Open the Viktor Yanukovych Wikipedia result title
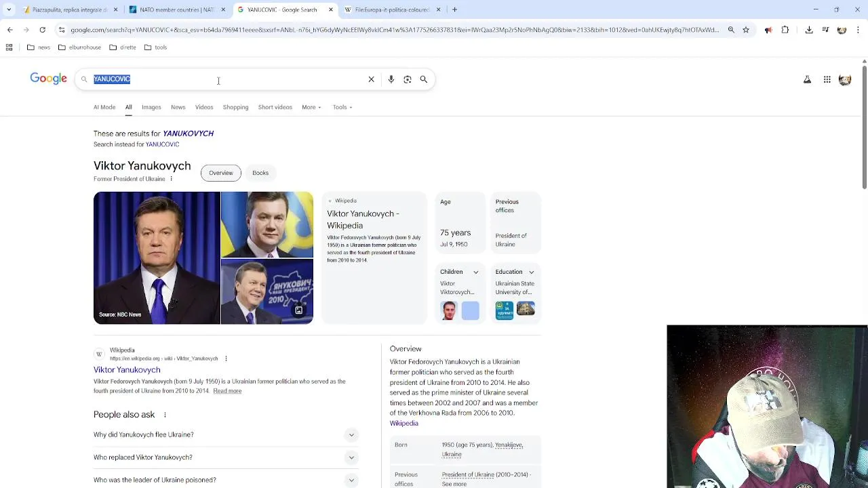868x488 pixels. coord(127,370)
